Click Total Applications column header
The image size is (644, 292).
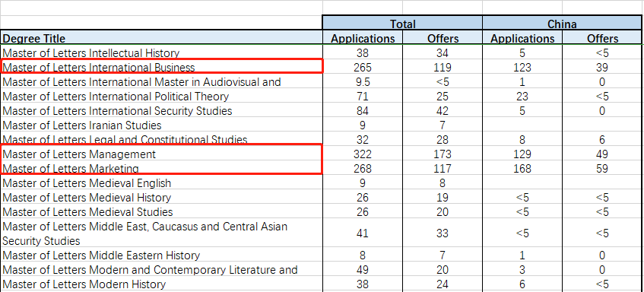pos(362,38)
